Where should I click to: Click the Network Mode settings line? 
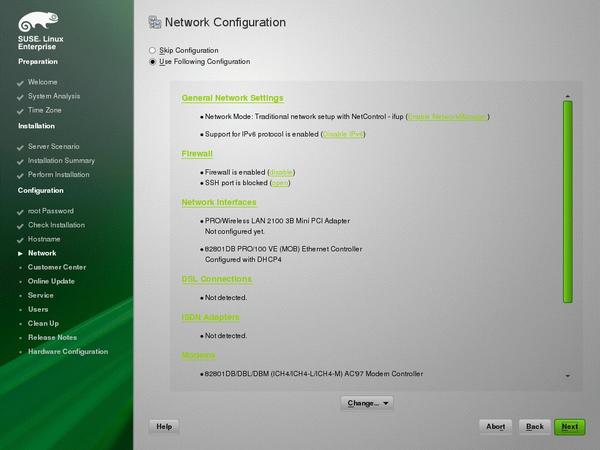[x=347, y=117]
